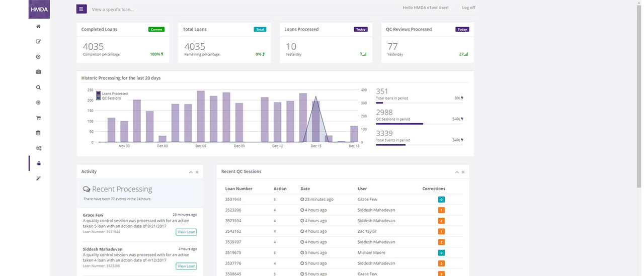The width and height of the screenshot is (644, 276).
Task: Click the Log off link
Action: (x=468, y=8)
